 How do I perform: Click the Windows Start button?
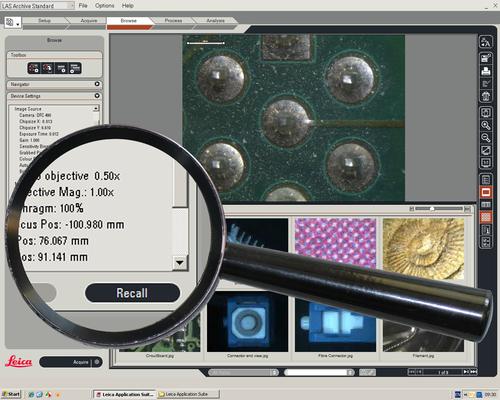pyautogui.click(x=11, y=394)
